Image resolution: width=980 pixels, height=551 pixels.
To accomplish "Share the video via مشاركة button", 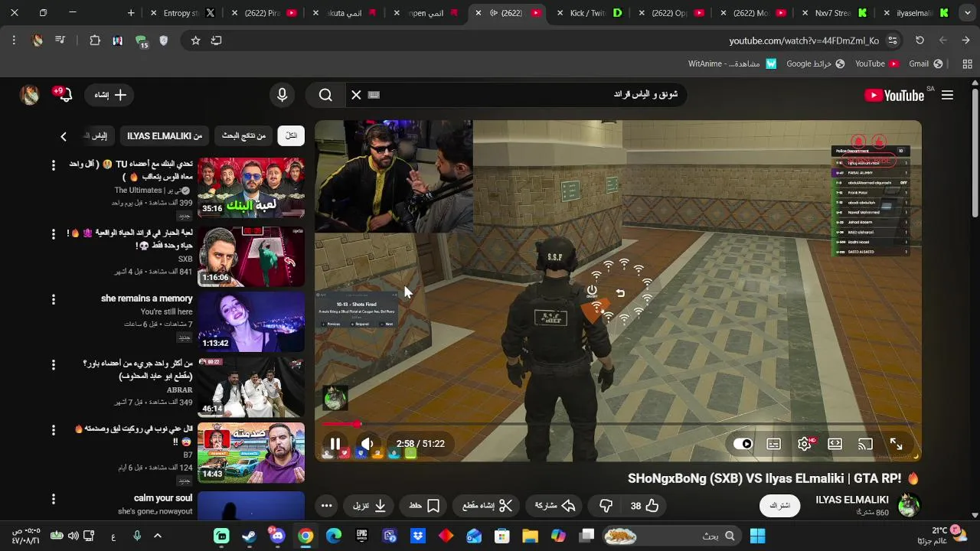I will [x=555, y=506].
